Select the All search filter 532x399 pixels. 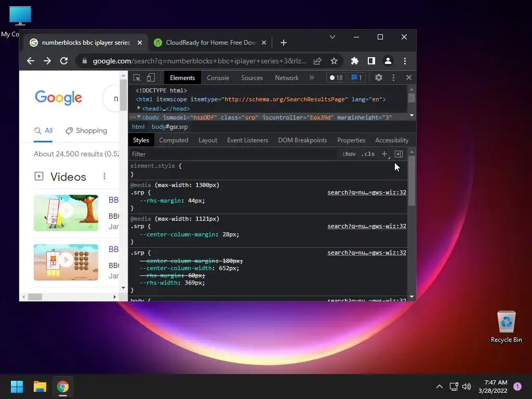click(x=44, y=130)
